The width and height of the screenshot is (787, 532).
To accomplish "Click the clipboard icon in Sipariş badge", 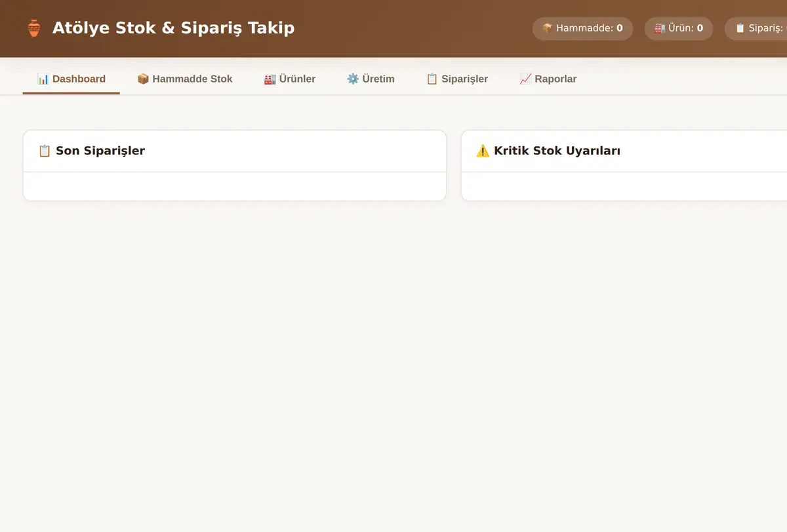I will click(x=740, y=28).
